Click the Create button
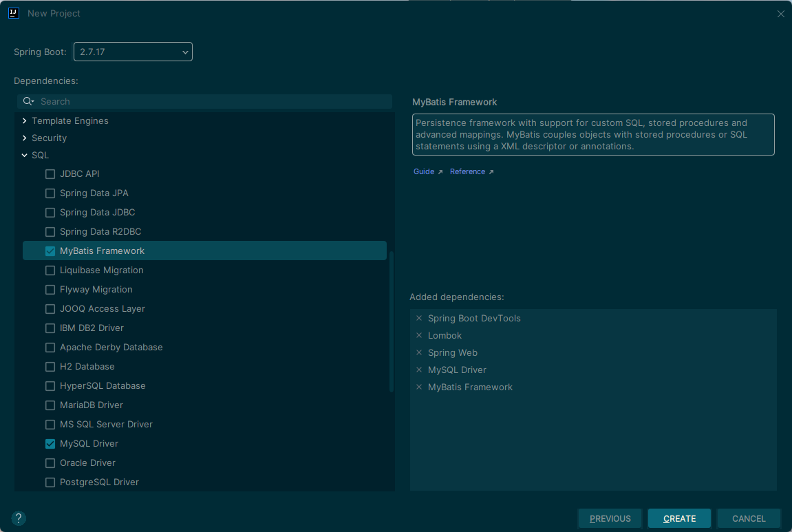 point(679,518)
